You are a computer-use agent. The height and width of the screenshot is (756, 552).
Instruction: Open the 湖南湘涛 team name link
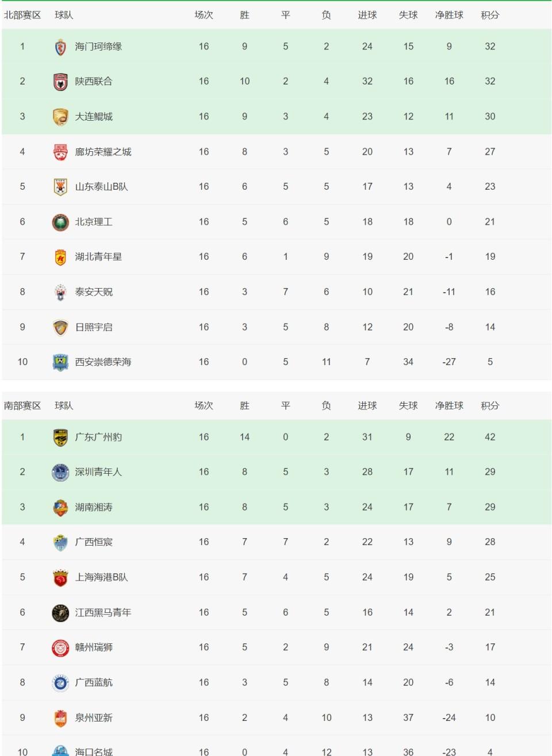(x=94, y=507)
